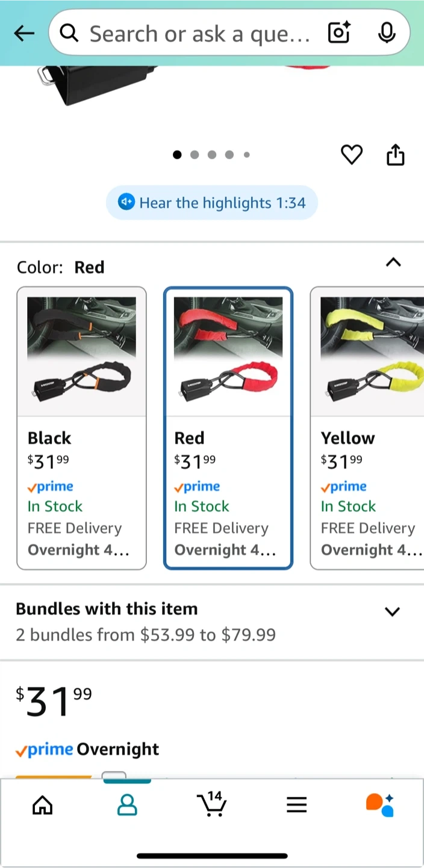This screenshot has height=868, width=424.
Task: Go to Home tab icon
Action: pos(42,805)
